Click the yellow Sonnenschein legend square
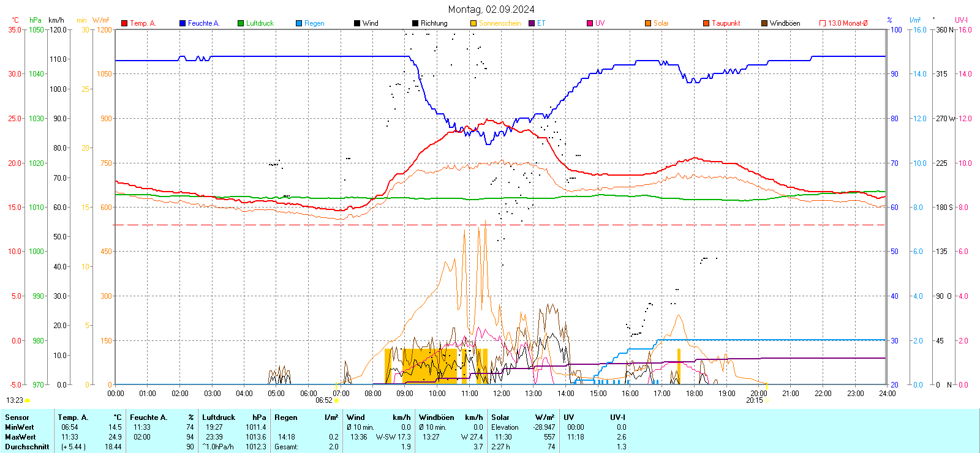 click(473, 23)
